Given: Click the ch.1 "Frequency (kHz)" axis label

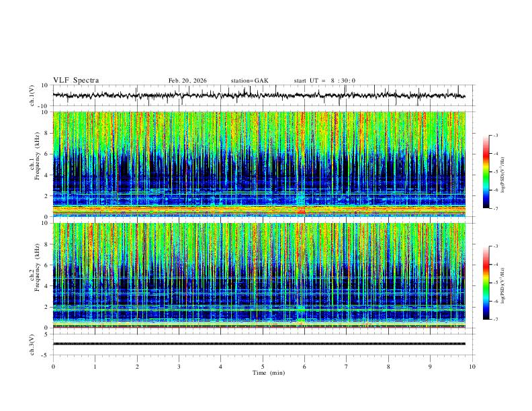Looking at the screenshot, I should 37,156.
